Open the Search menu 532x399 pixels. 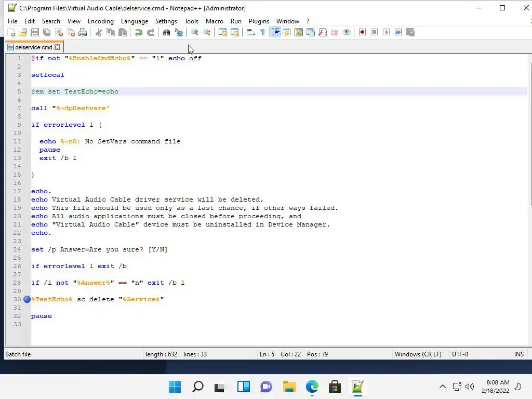[51, 21]
